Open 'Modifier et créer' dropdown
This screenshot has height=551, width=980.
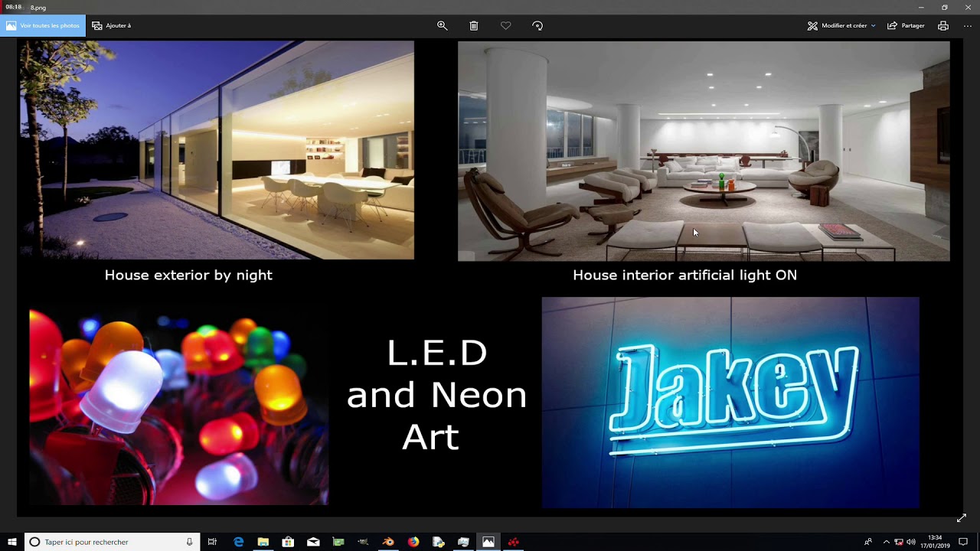click(841, 25)
